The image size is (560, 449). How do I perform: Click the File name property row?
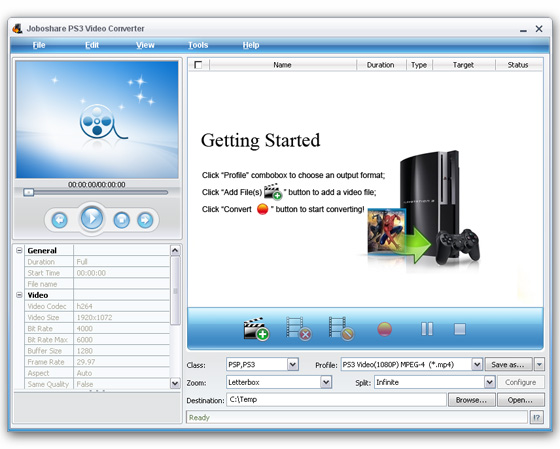[97, 284]
